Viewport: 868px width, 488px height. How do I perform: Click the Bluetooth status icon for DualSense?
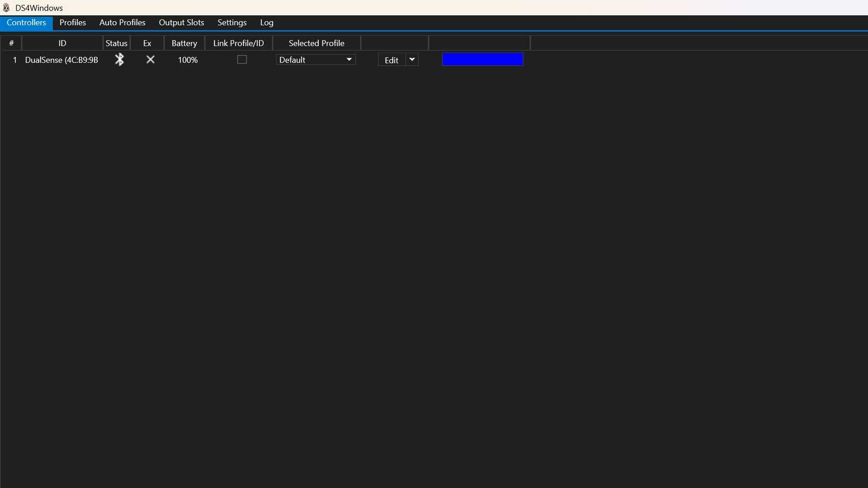[x=119, y=59]
